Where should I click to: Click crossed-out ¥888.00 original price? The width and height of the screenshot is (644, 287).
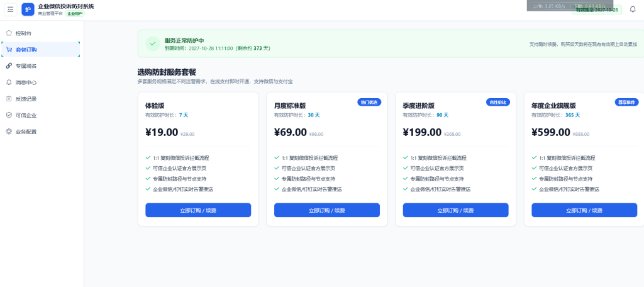[581, 134]
